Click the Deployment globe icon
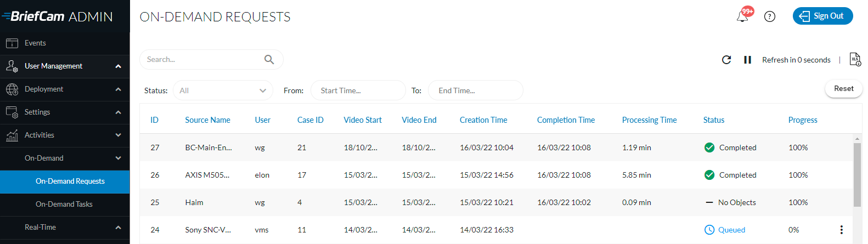The height and width of the screenshot is (244, 868). pos(12,89)
